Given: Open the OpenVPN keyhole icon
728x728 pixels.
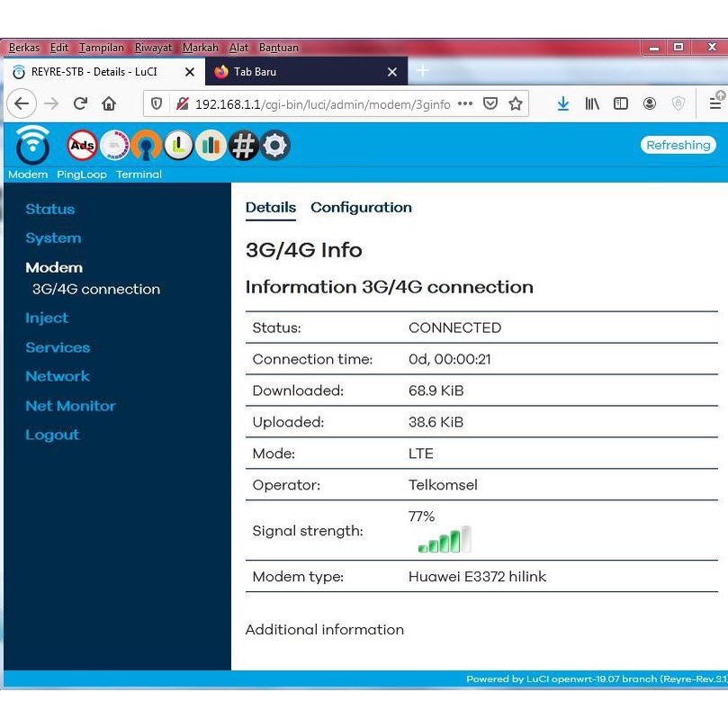Looking at the screenshot, I should [x=146, y=145].
